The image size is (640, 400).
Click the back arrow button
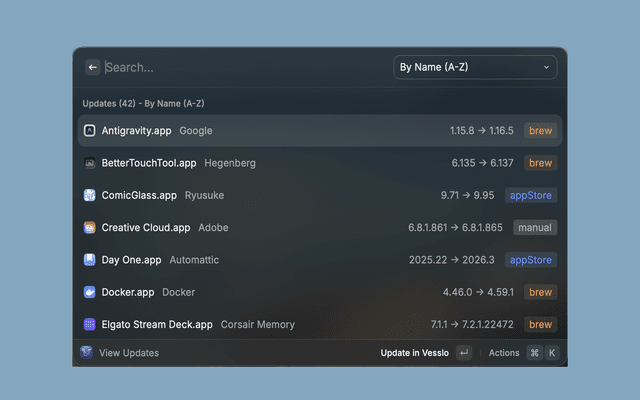click(x=93, y=67)
